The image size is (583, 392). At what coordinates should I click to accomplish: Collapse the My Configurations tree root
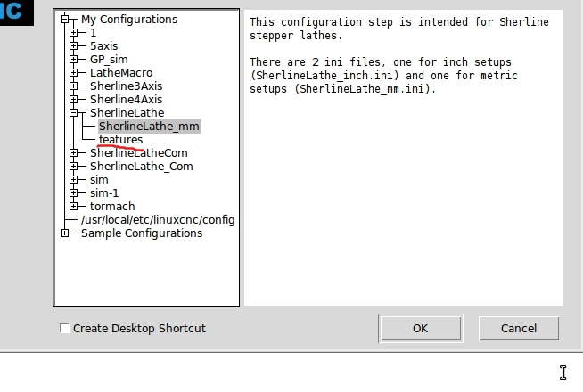[65, 20]
